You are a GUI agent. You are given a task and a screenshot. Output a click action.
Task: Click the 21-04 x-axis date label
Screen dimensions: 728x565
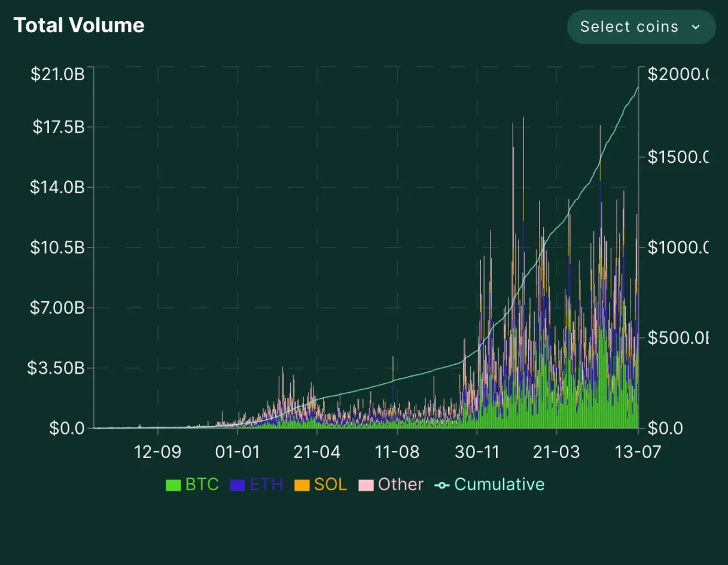coord(317,451)
